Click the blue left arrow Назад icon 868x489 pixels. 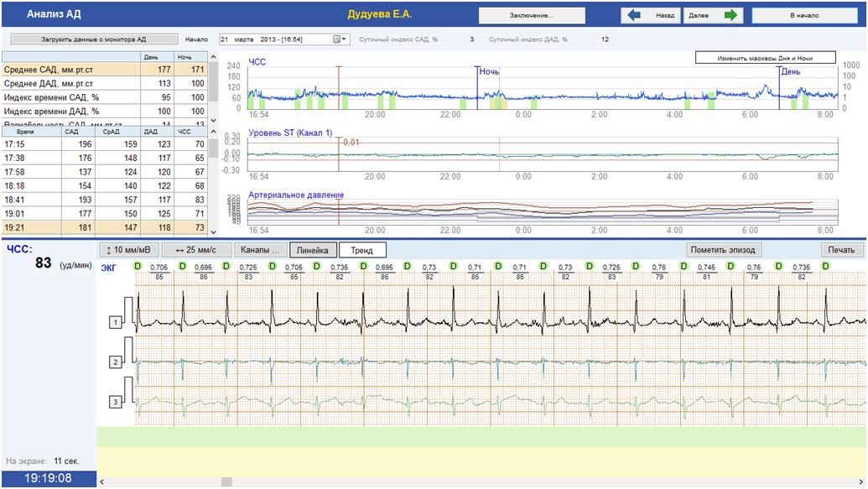click(x=635, y=15)
